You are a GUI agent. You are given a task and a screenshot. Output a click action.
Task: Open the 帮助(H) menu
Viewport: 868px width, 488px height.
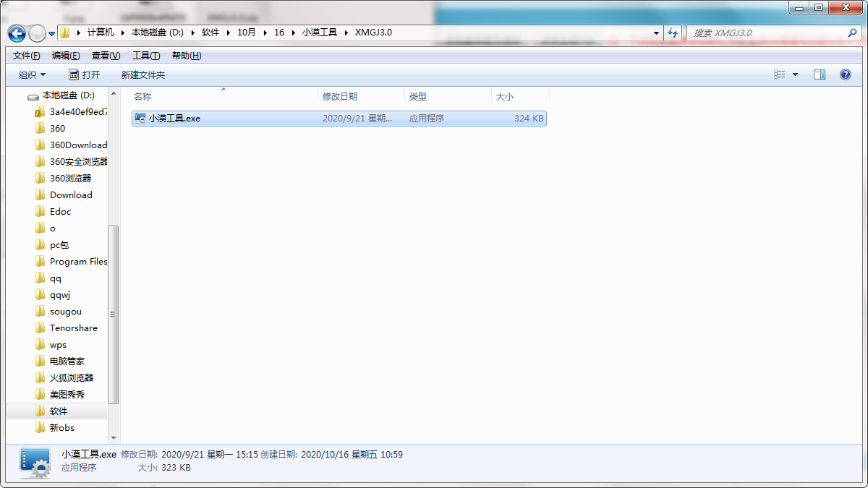187,56
